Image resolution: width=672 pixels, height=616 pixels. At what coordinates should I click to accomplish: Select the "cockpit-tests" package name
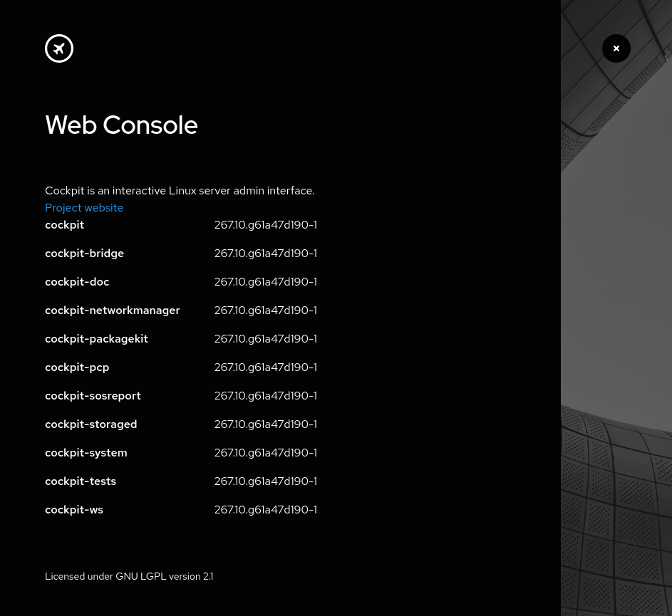[81, 481]
